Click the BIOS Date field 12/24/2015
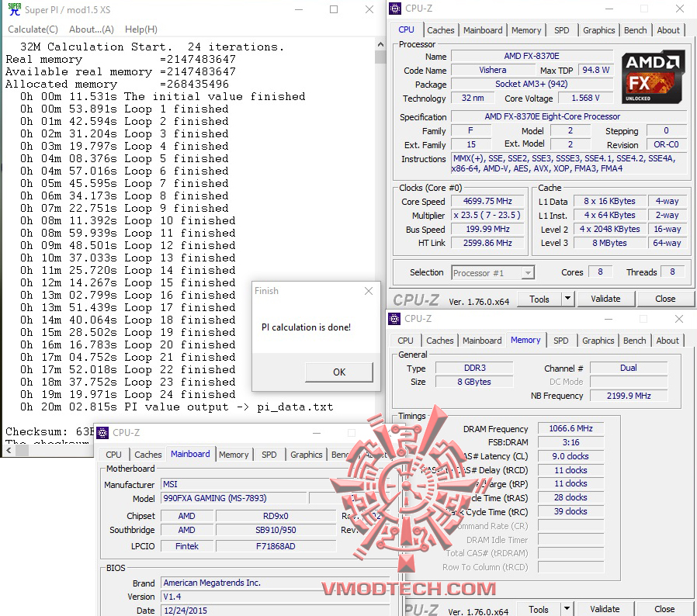Screen dimensions: 697x616 coord(276,611)
